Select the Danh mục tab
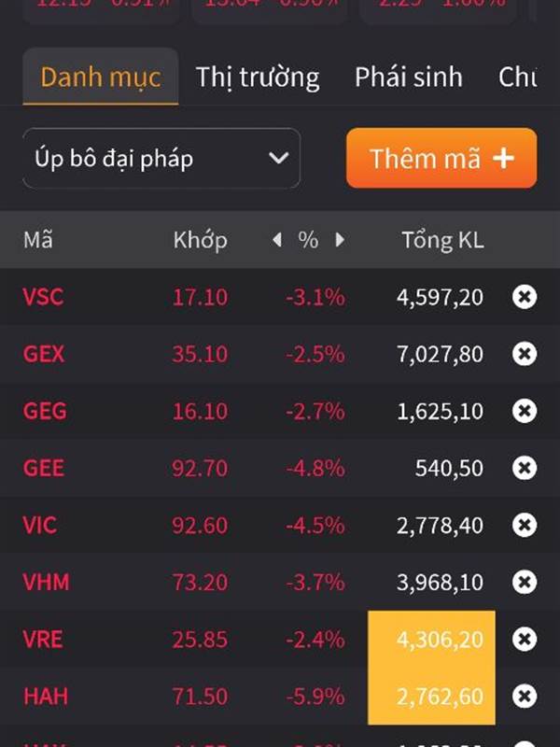The height and width of the screenshot is (747, 560). [x=101, y=77]
